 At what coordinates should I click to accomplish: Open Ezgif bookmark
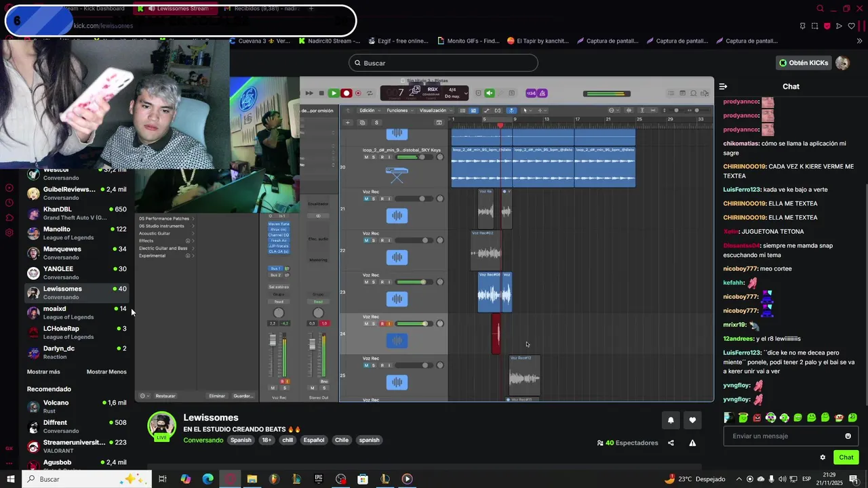click(397, 41)
